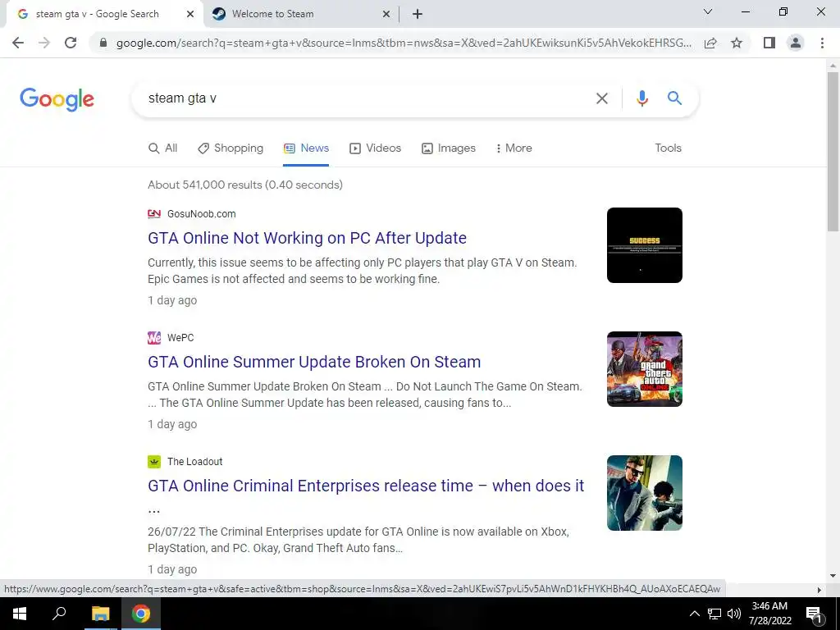The height and width of the screenshot is (630, 840).
Task: Click The Loadout article thumbnail
Action: [645, 493]
